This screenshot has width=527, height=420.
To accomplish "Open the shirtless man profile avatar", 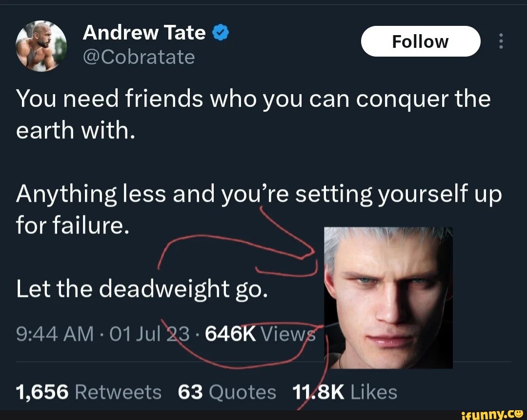I will click(41, 46).
